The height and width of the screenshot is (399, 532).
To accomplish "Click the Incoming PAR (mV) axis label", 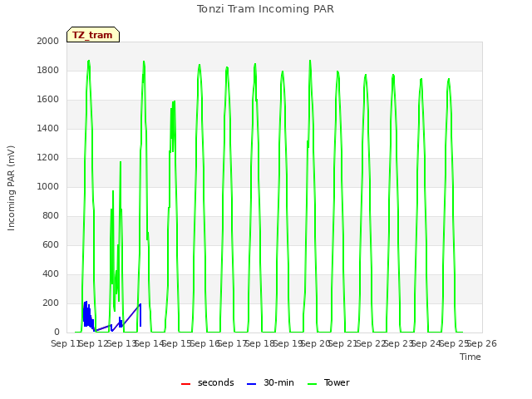I will click(x=11, y=189).
